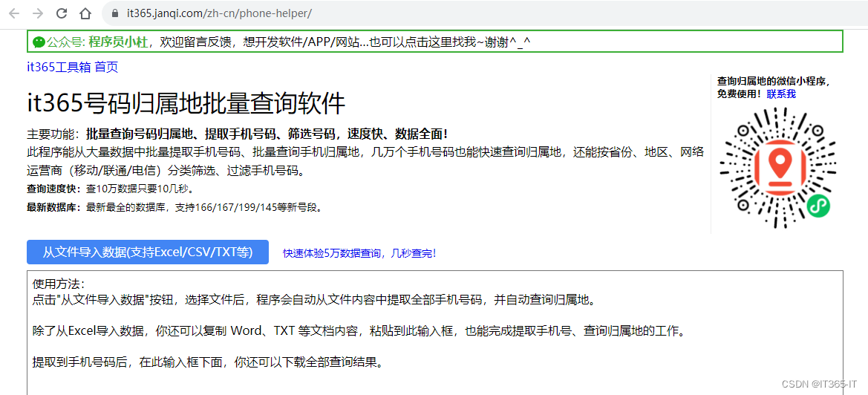The image size is (868, 395).
Task: Click the green WeChat icon in banner
Action: (x=39, y=42)
